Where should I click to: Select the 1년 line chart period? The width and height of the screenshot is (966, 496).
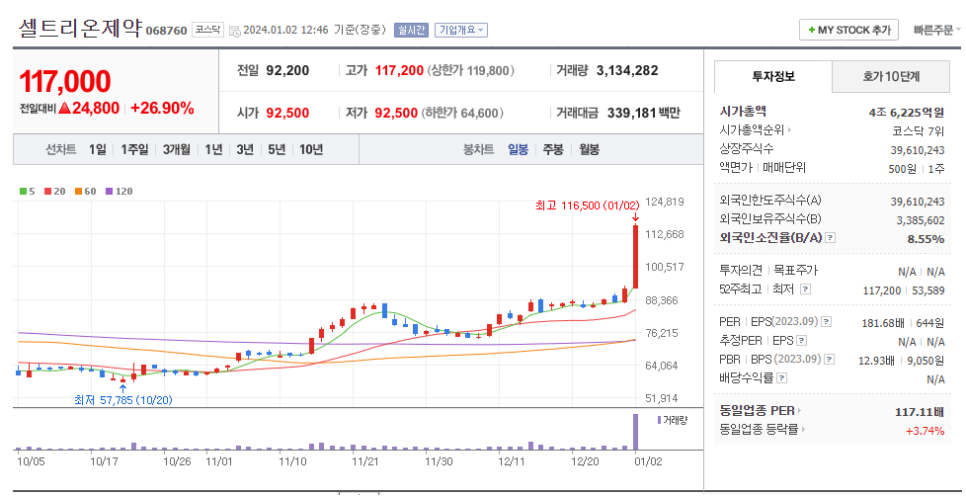coord(213,149)
